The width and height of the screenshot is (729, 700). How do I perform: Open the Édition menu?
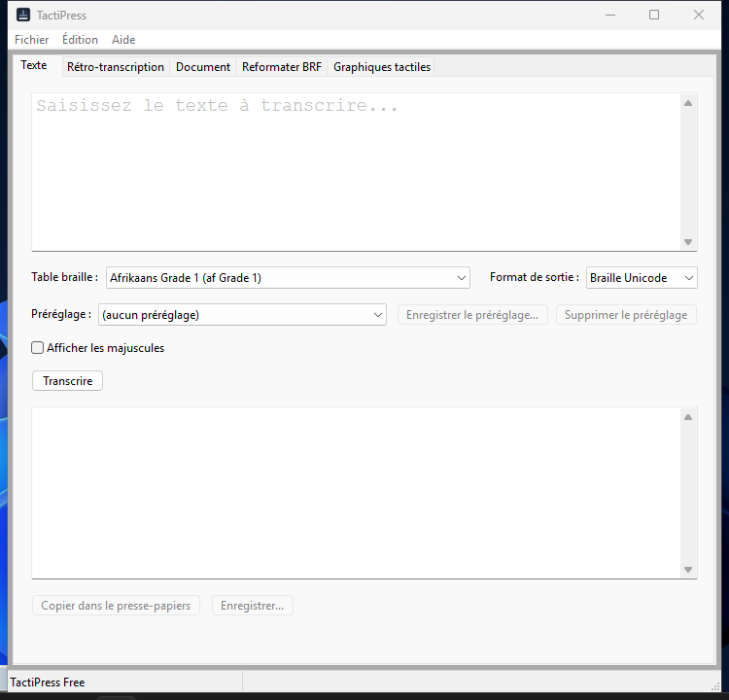(x=80, y=40)
